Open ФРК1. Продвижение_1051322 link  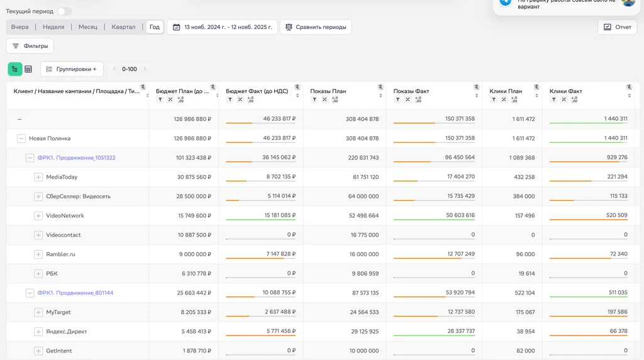76,158
